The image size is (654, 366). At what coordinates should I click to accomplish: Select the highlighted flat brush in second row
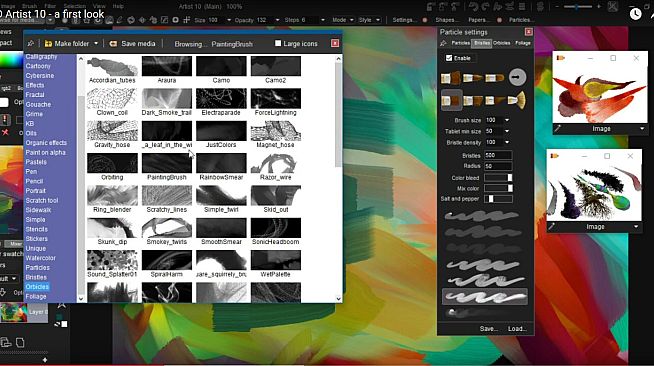coord(451,100)
